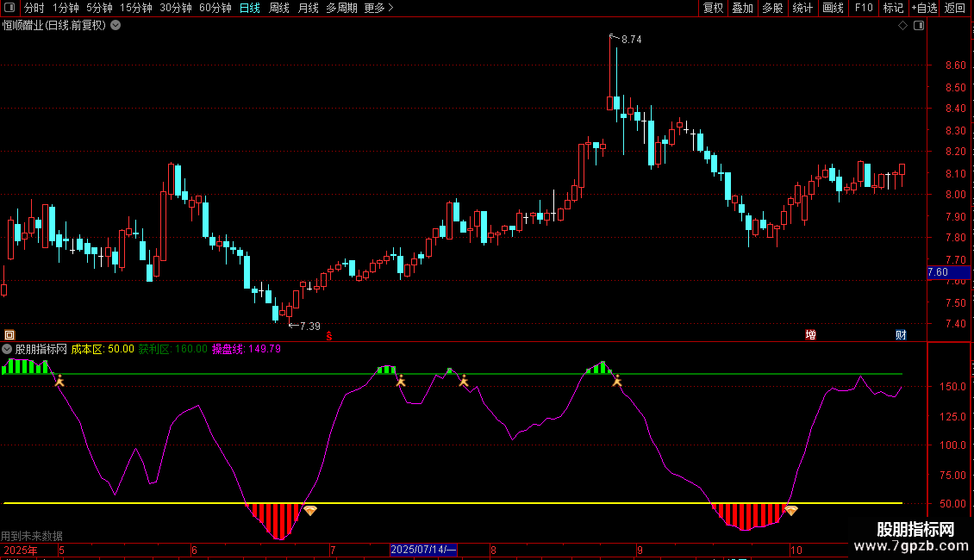Screen dimensions: 974x560
Task: Click the 8.60 price axis label
Action: [x=955, y=65]
